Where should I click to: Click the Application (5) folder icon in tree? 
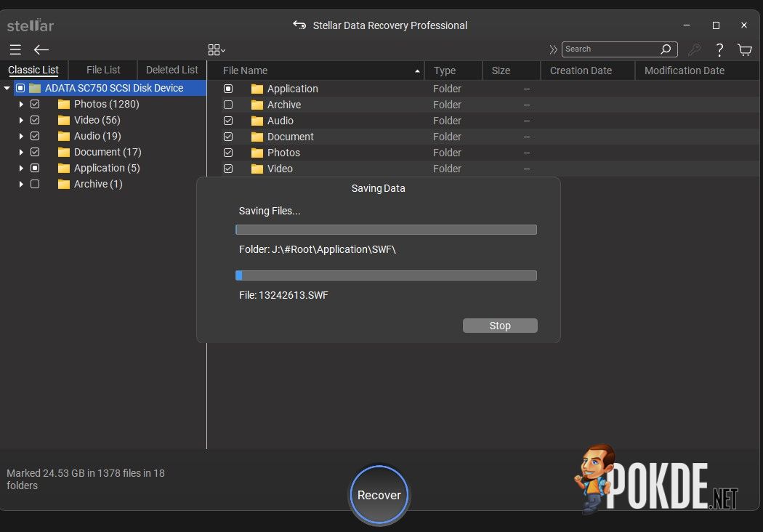click(x=64, y=169)
